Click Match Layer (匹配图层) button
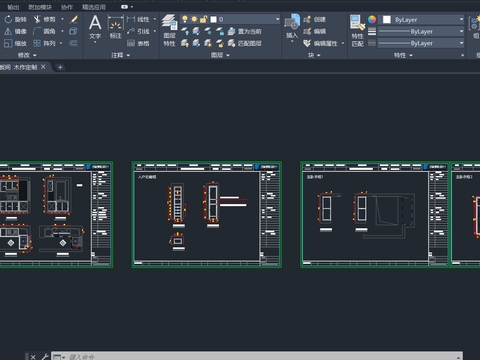The height and width of the screenshot is (360, 480). click(244, 43)
